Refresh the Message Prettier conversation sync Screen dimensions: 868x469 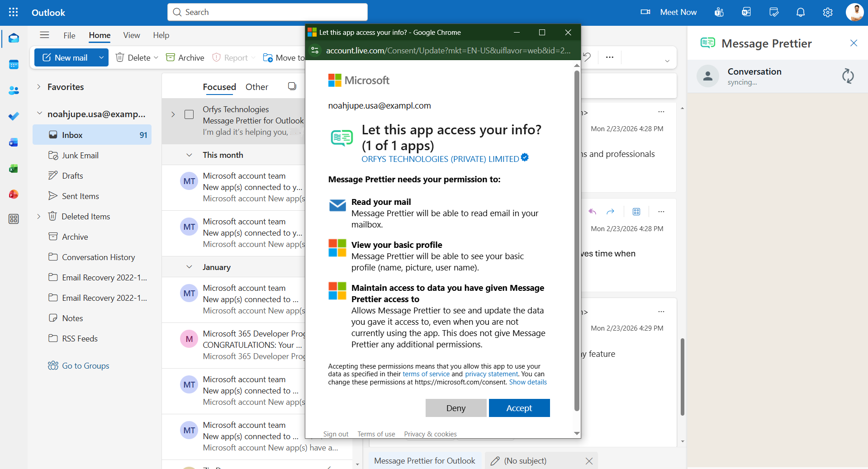point(848,76)
